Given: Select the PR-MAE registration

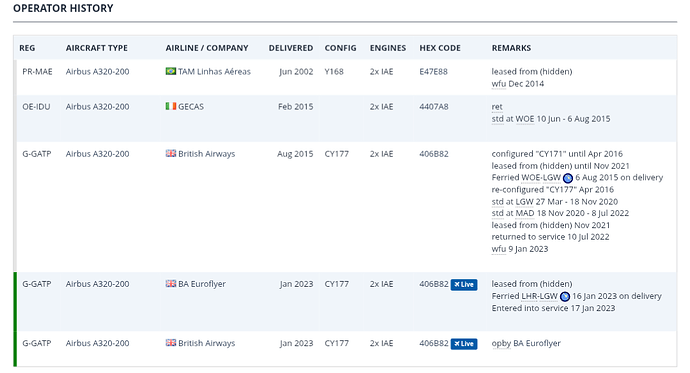Looking at the screenshot, I should point(37,71).
